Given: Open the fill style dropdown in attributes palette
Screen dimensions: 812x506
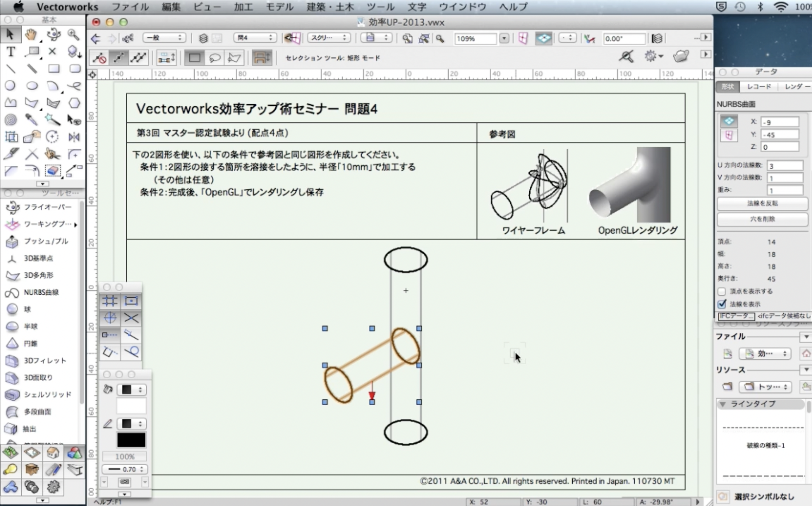Looking at the screenshot, I should click(131, 389).
